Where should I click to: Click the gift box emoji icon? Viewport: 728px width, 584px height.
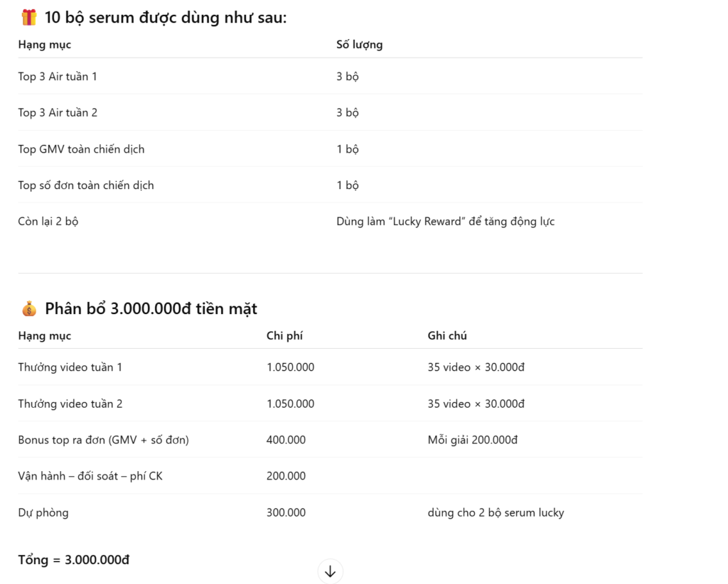point(29,18)
